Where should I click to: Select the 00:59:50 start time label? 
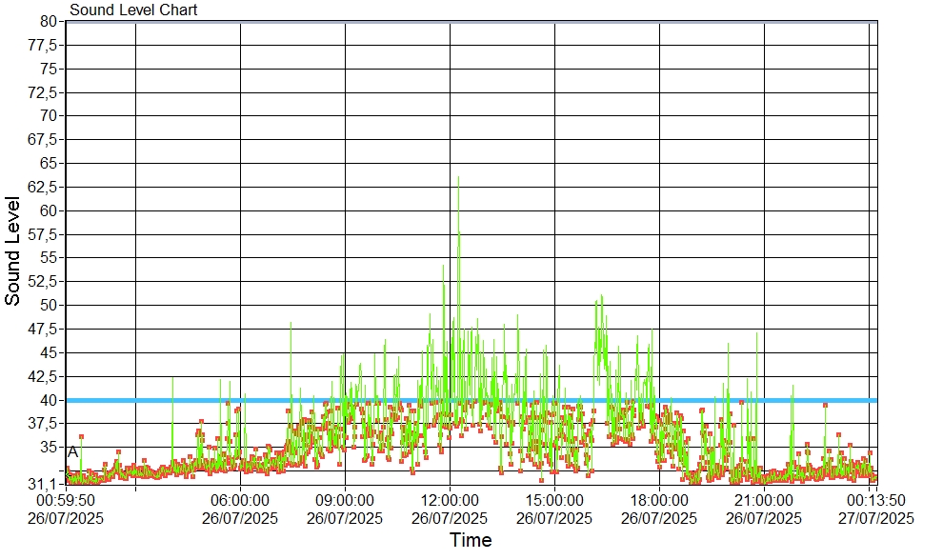coord(66,500)
